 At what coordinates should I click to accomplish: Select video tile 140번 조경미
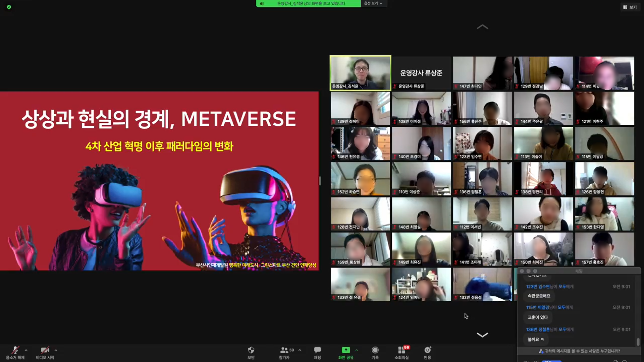point(421,143)
